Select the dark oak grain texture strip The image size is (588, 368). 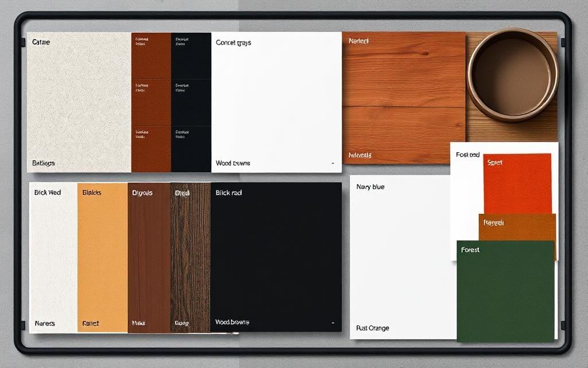pyautogui.click(x=189, y=256)
